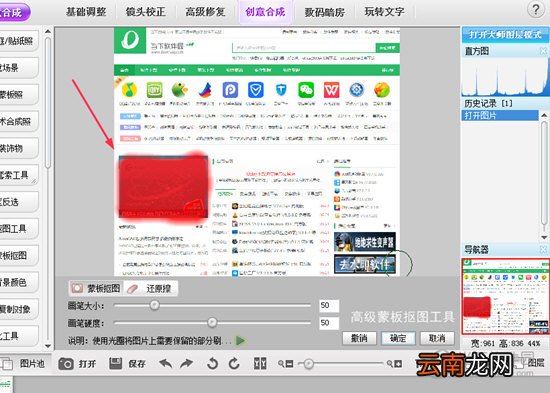550x393 pixels.
Task: Close the 直方图 panel
Action: [543, 51]
